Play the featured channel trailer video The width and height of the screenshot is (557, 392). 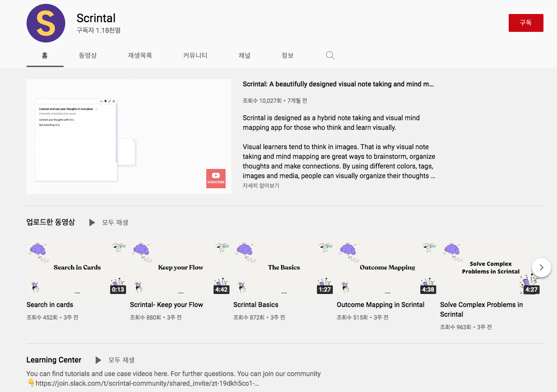click(129, 137)
